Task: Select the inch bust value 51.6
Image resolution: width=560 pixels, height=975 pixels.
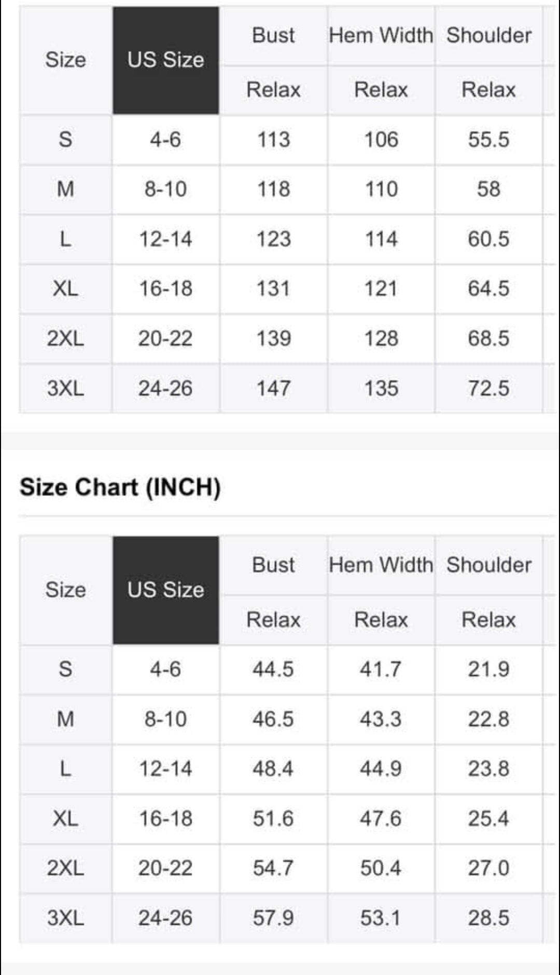Action: tap(273, 818)
